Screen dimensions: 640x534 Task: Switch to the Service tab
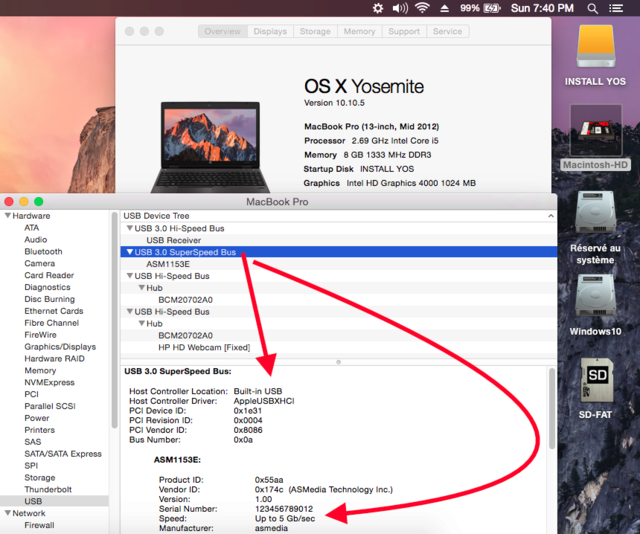coord(448,31)
